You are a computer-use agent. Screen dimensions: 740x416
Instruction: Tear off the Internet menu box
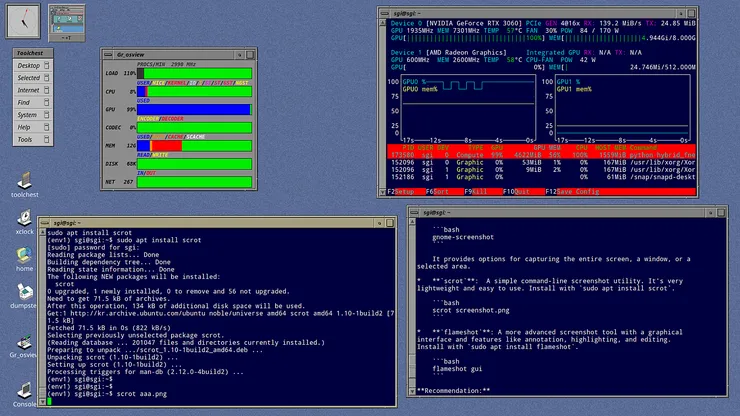point(46,90)
